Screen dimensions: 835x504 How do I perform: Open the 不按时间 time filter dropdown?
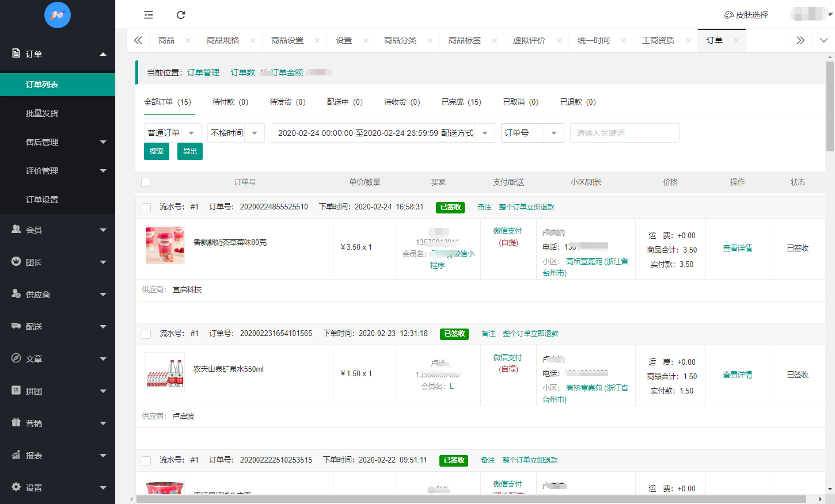[236, 133]
